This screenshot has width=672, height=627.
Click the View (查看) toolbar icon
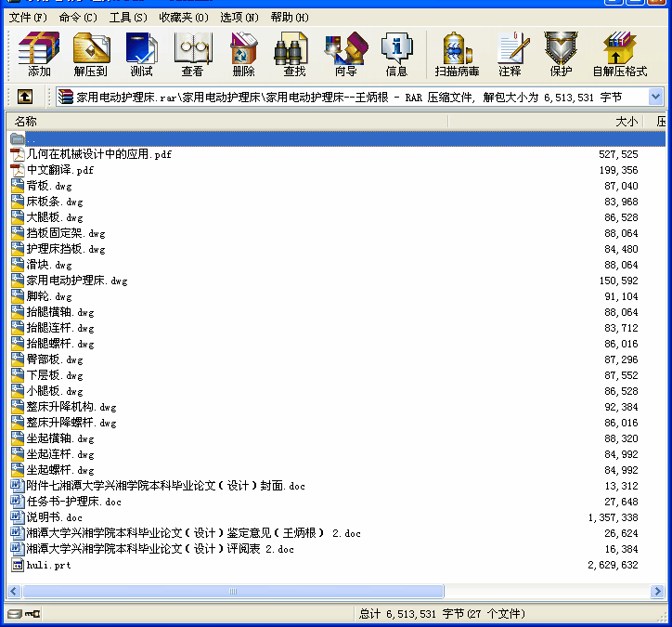(192, 54)
